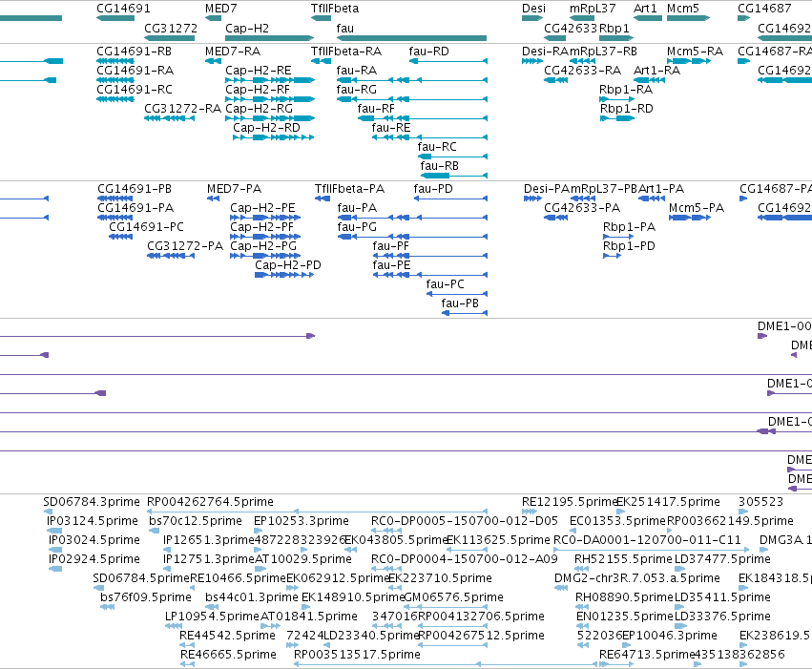
Task: Click the TfIIFbeta-PA protein label
Action: (349, 188)
